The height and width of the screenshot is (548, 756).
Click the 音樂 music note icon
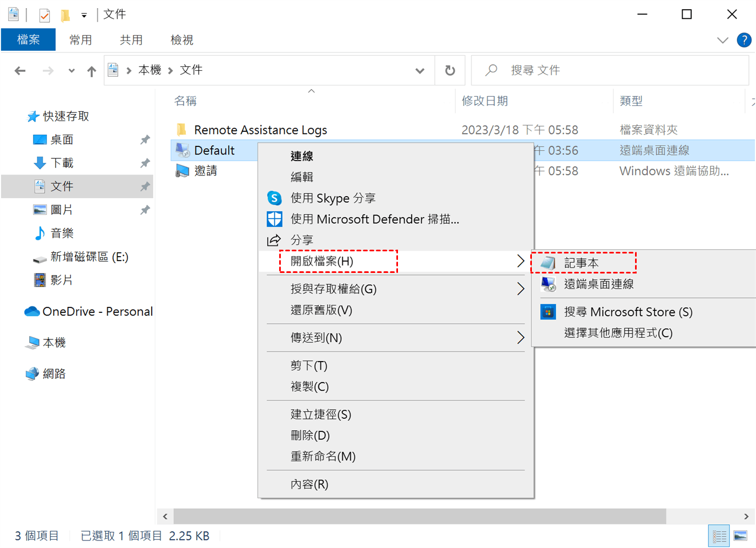40,233
